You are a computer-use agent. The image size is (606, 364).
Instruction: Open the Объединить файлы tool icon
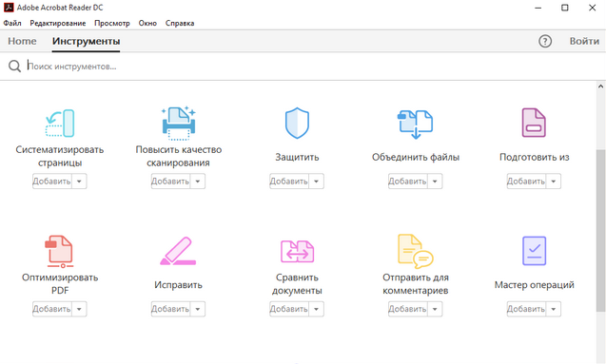pyautogui.click(x=416, y=125)
